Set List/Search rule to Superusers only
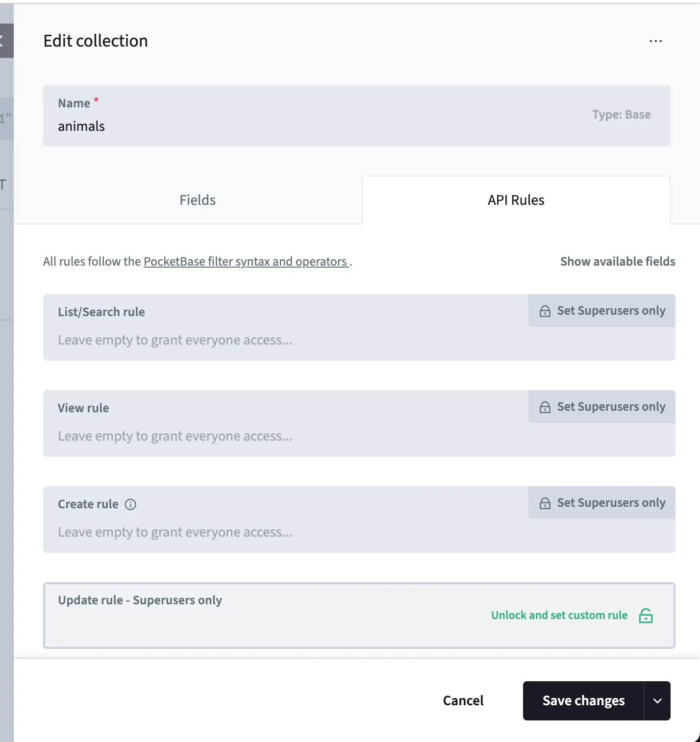 pyautogui.click(x=611, y=311)
